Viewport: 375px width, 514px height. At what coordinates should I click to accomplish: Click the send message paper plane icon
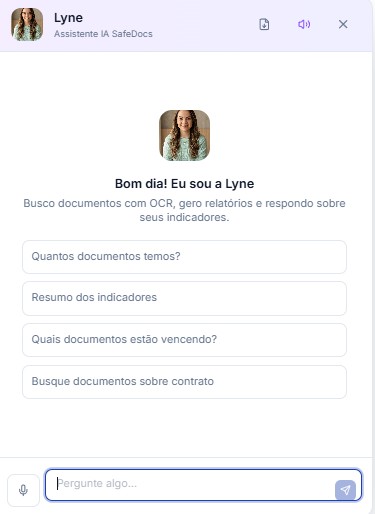click(x=345, y=490)
